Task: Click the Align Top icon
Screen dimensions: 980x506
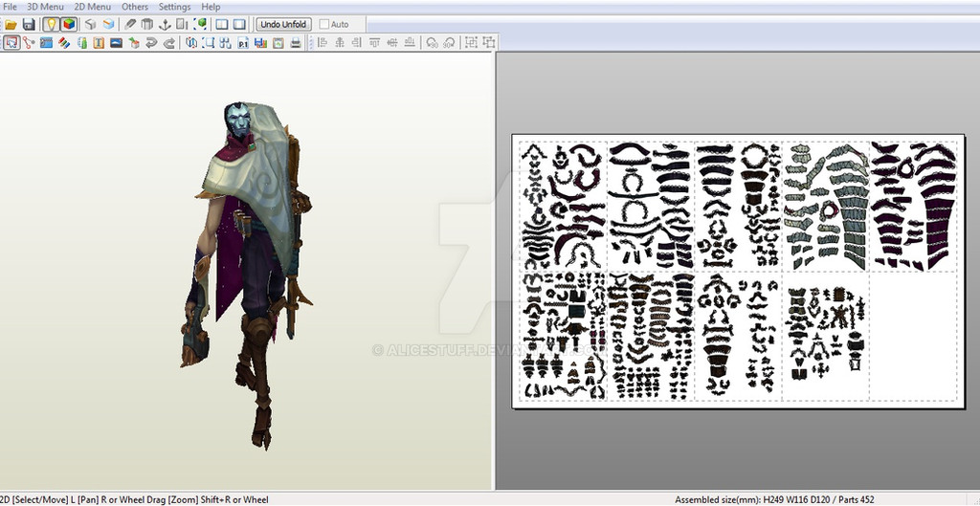Action: point(375,42)
